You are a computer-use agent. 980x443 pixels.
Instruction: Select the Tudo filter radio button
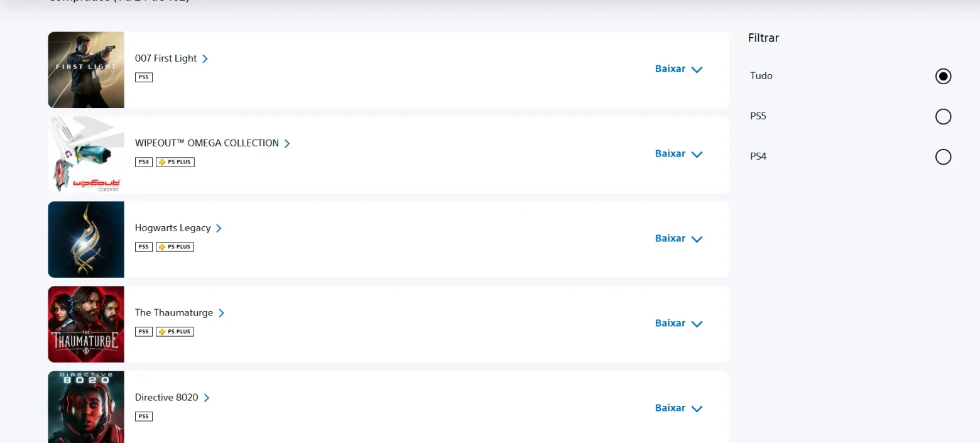(943, 76)
